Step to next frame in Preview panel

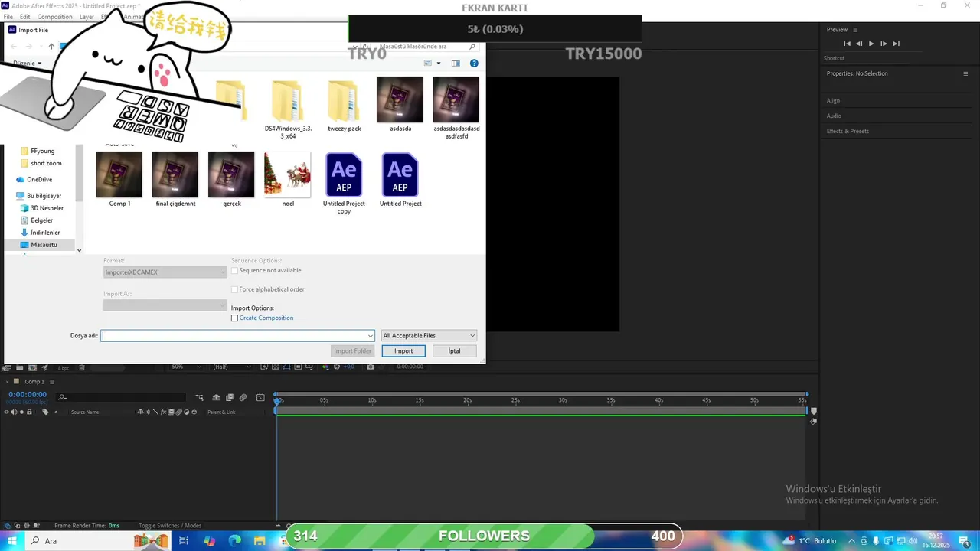[884, 44]
